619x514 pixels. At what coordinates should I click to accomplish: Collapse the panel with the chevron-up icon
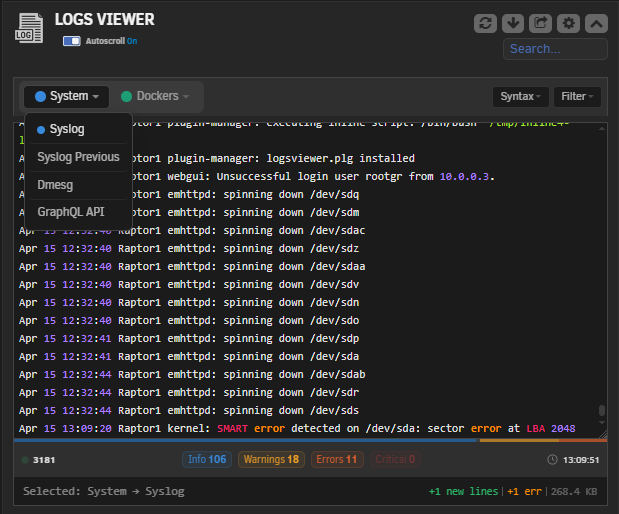[x=596, y=23]
